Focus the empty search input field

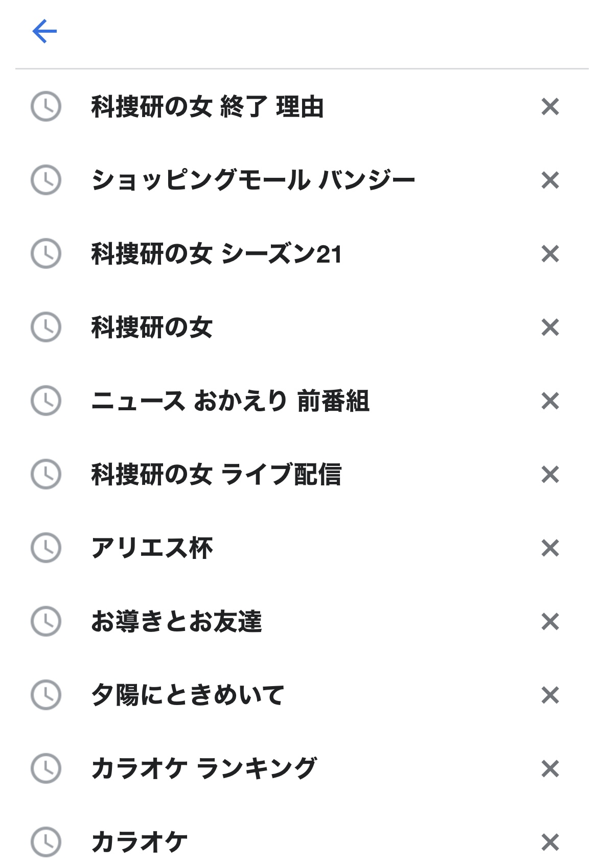[307, 32]
